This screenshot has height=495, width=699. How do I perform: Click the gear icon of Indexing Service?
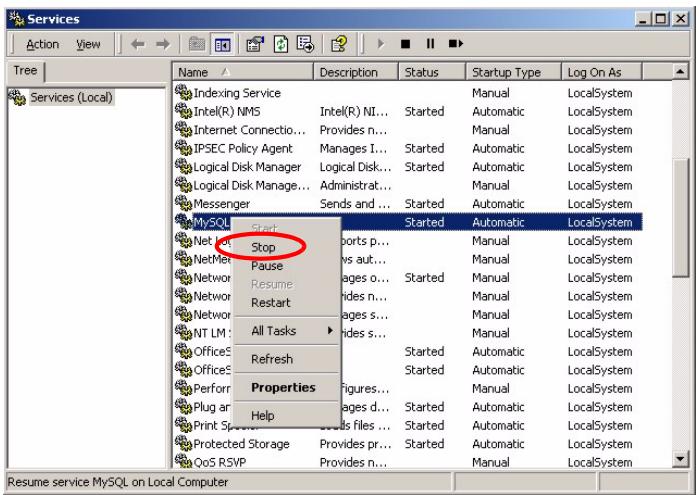[183, 92]
